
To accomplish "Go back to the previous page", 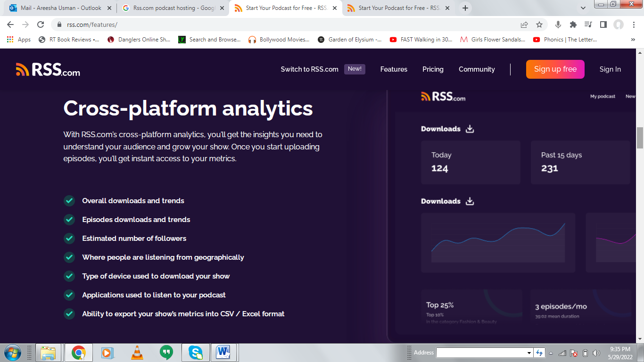I will (10, 25).
